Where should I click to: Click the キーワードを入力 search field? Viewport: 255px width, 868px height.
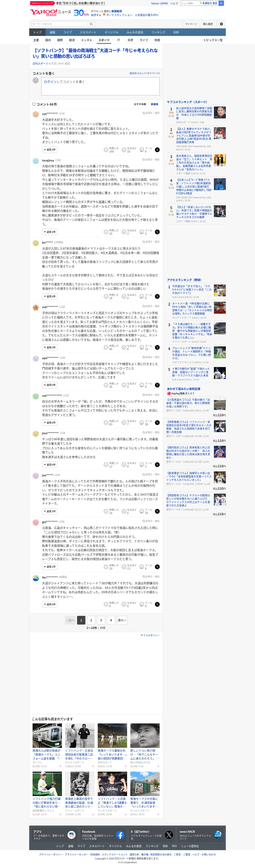coord(60,24)
